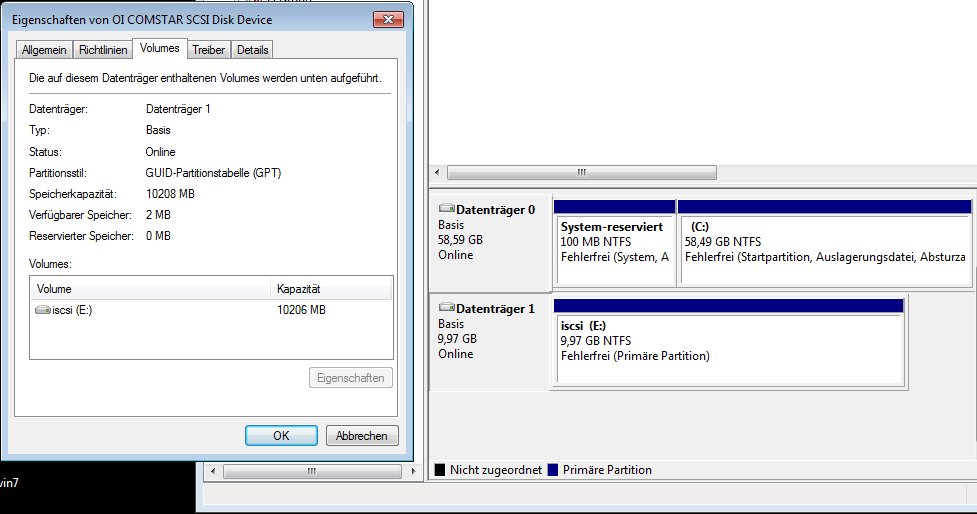Click the Datenträger 1 value in dialog

(x=178, y=109)
